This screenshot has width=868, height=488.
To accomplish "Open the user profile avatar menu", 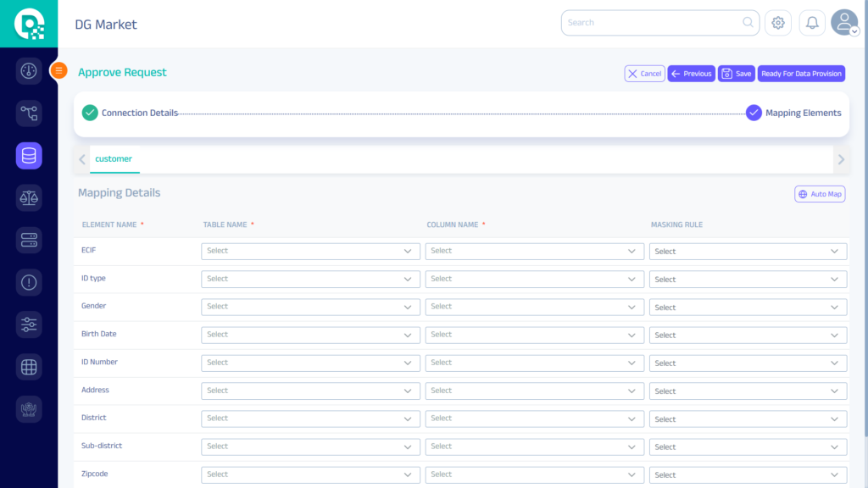I will pyautogui.click(x=844, y=23).
